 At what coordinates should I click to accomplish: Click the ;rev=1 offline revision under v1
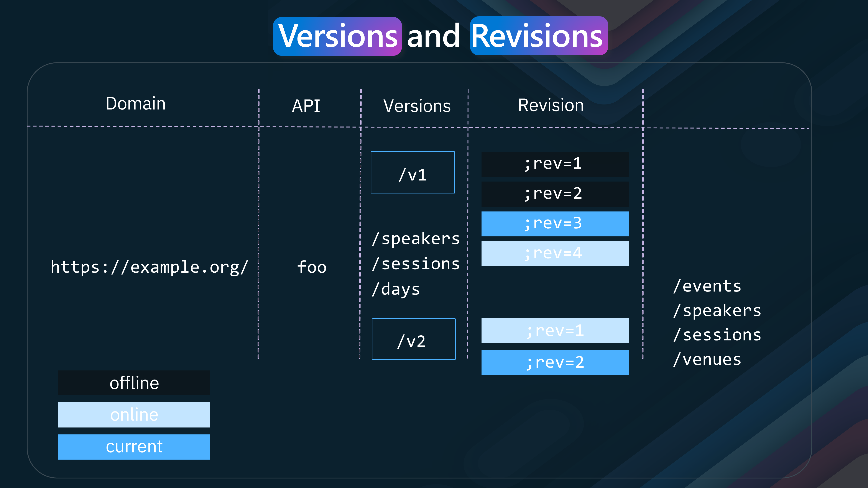[554, 164]
